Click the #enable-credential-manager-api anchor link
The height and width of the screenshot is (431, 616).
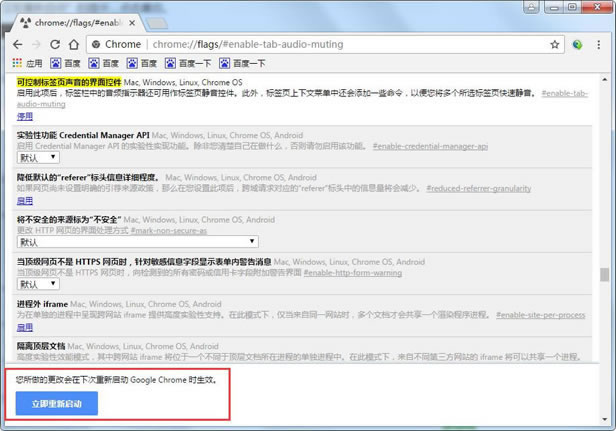pyautogui.click(x=430, y=146)
